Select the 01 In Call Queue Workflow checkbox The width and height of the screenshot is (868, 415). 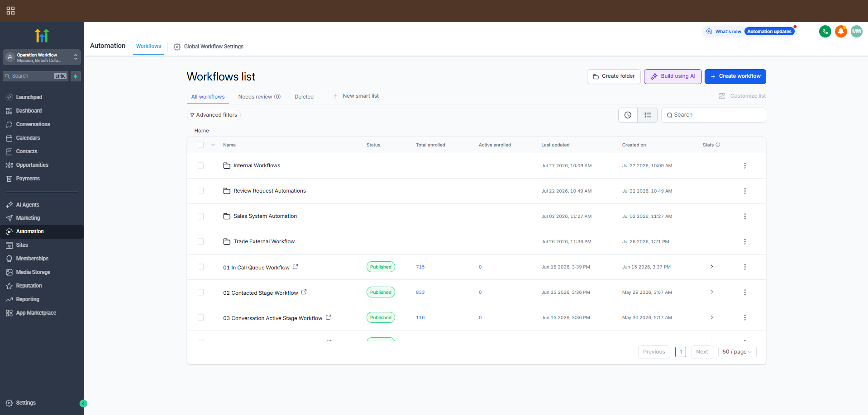[200, 267]
